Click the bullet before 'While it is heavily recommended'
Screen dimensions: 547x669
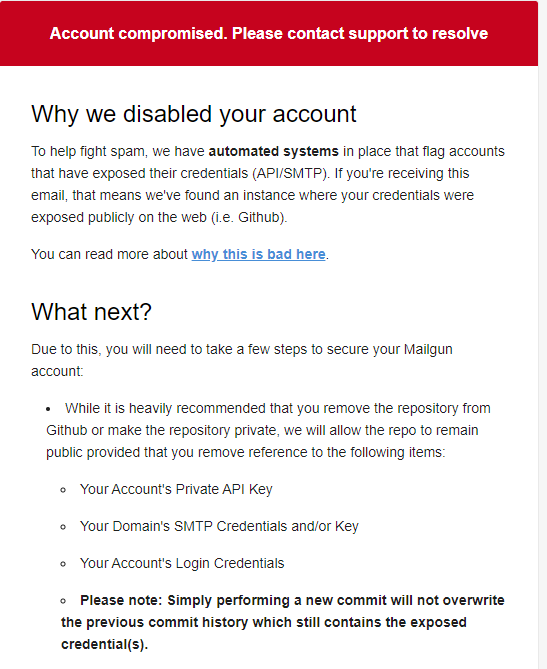click(48, 409)
